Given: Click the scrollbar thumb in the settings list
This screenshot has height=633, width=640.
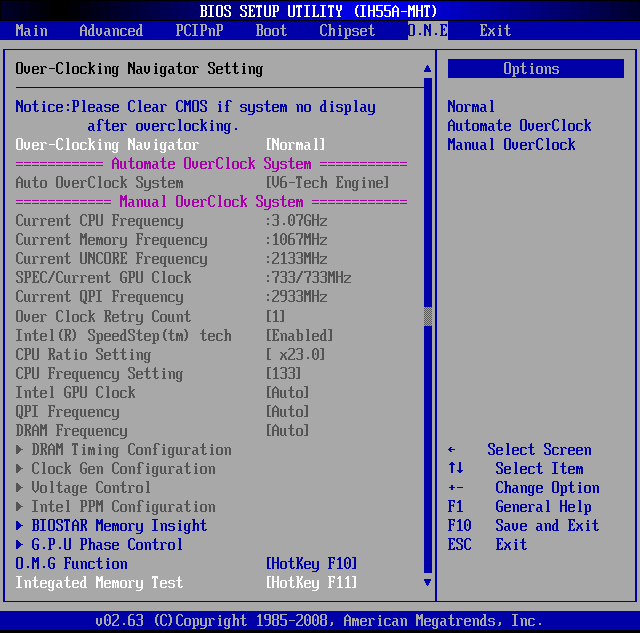Looking at the screenshot, I should click(428, 316).
